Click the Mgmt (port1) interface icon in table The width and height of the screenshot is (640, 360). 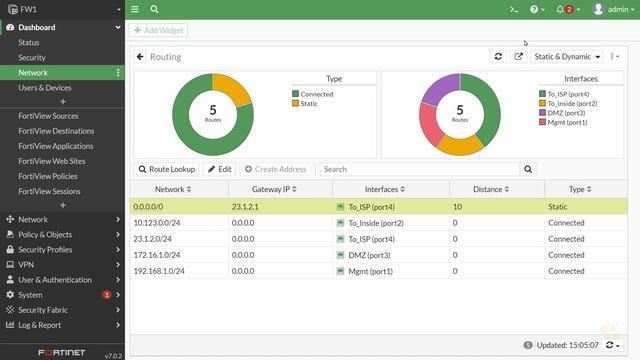tap(340, 271)
